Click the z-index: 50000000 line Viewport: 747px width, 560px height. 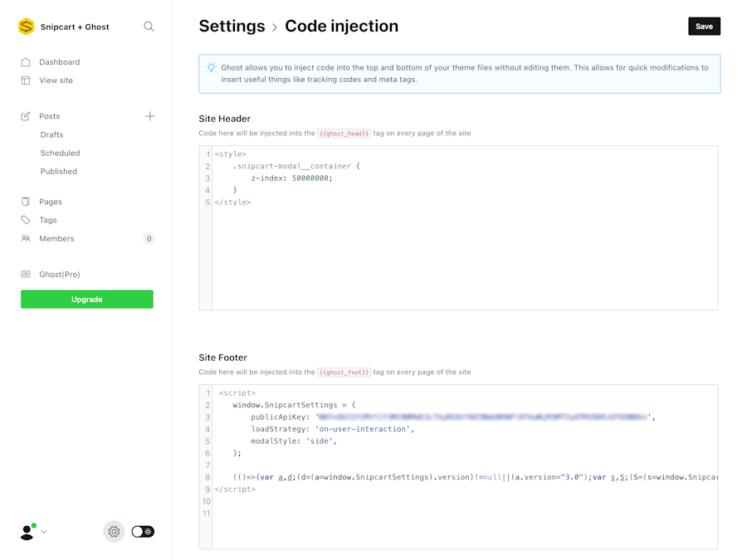pos(291,178)
